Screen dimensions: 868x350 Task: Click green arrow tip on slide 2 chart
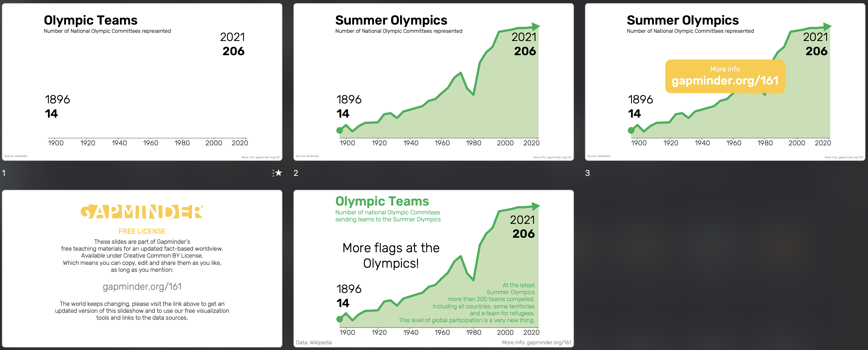536,26
